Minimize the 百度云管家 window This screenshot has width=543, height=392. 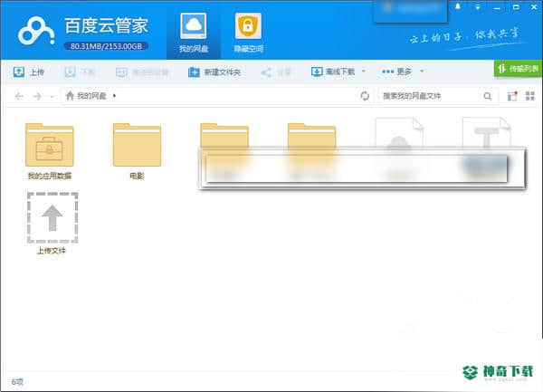click(497, 7)
